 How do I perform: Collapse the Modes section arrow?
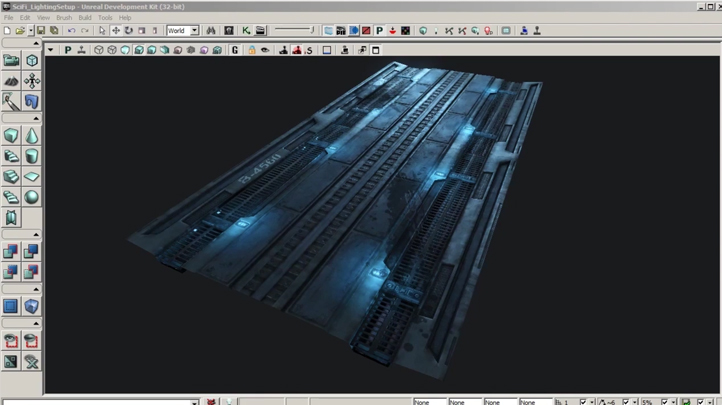coord(36,43)
